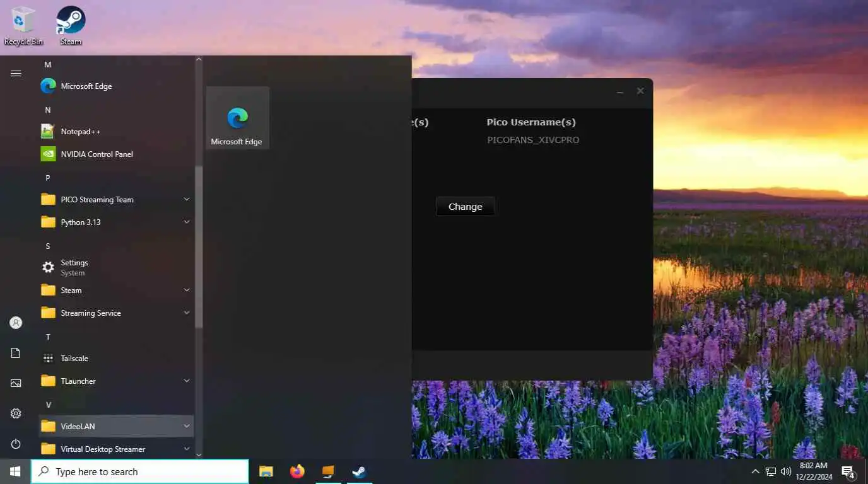Viewport: 868px width, 484px height.
Task: Open Documents icon in Start sidebar
Action: [16, 353]
